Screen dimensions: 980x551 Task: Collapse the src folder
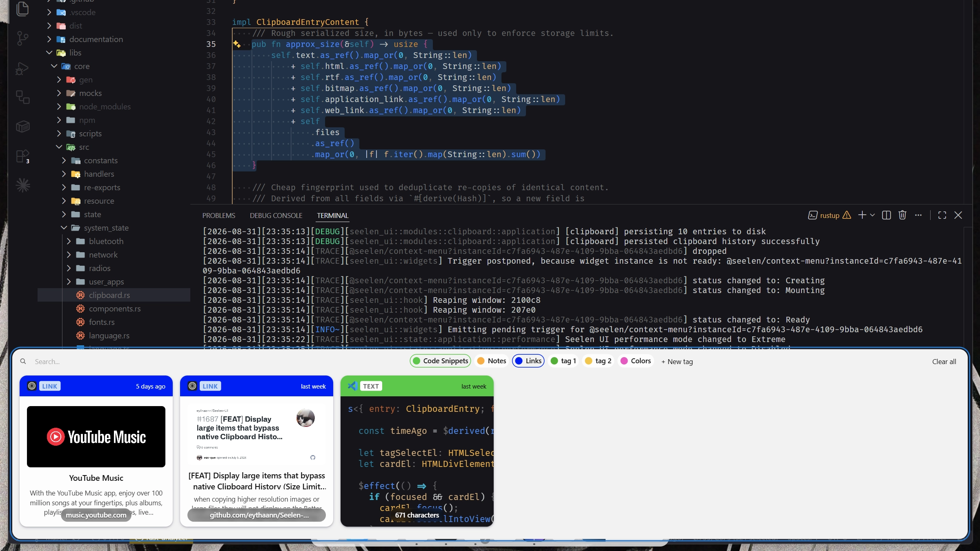pos(59,147)
